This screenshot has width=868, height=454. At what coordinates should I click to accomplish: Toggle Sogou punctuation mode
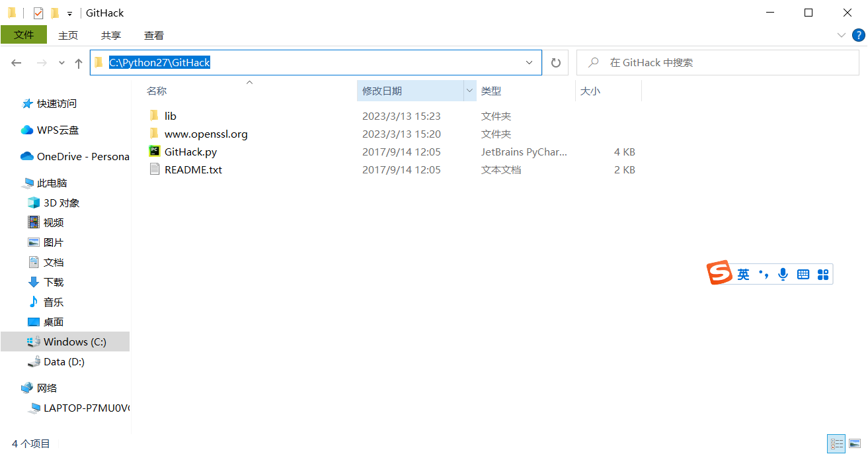tap(764, 274)
